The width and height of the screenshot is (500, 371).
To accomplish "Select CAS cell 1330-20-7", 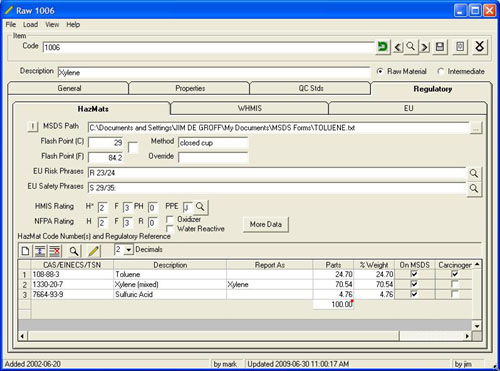I will 72,284.
